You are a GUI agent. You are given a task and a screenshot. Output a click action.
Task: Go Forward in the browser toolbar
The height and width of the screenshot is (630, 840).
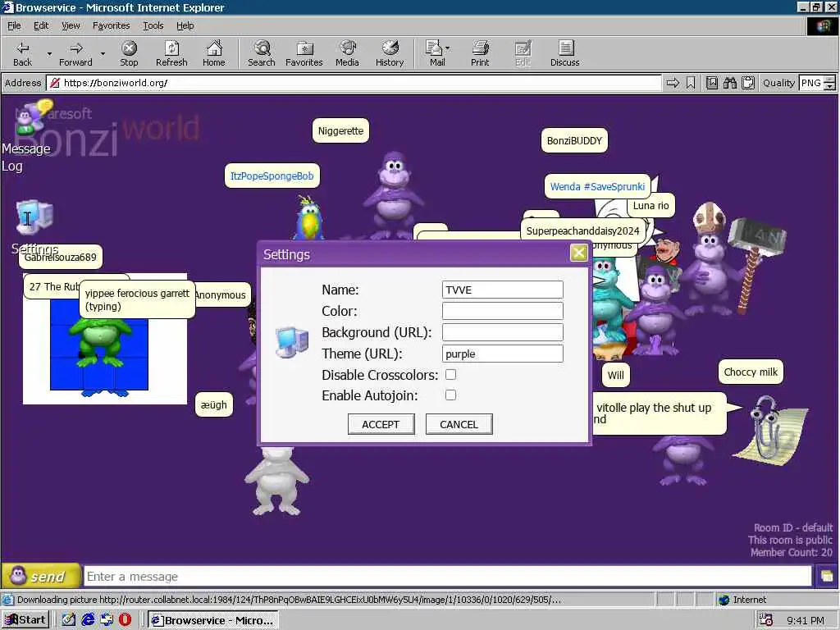[x=75, y=53]
